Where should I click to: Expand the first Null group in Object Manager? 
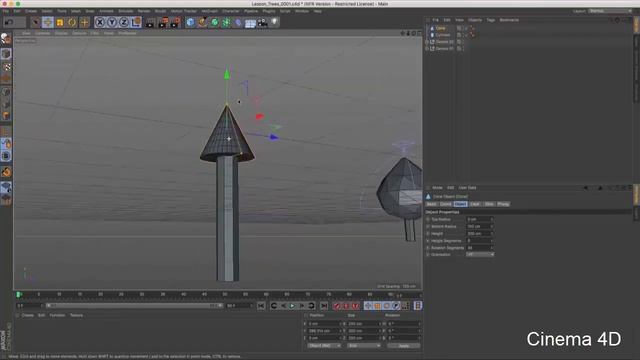427,42
